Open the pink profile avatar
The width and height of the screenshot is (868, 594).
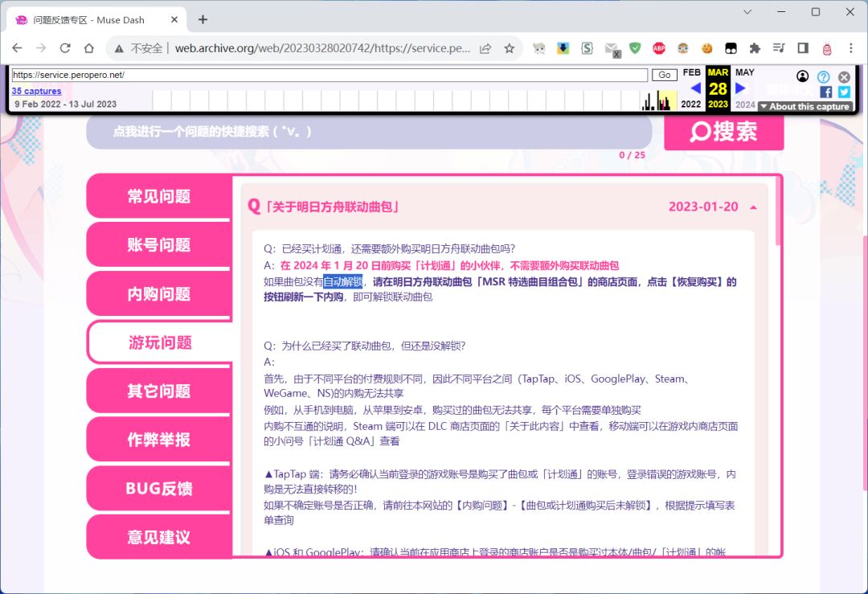826,49
